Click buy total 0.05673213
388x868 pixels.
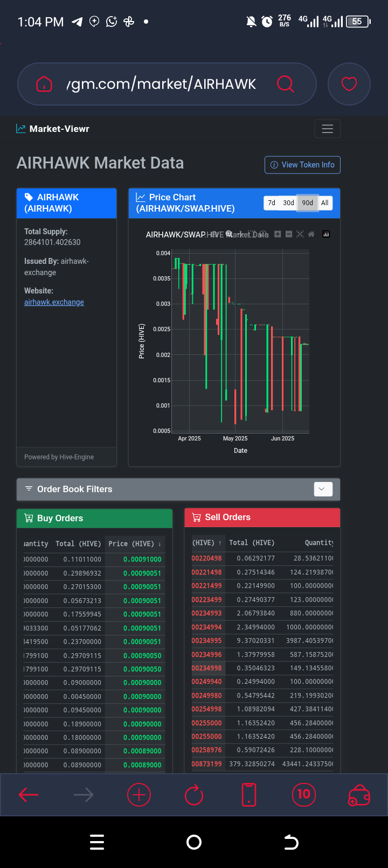[x=82, y=601]
